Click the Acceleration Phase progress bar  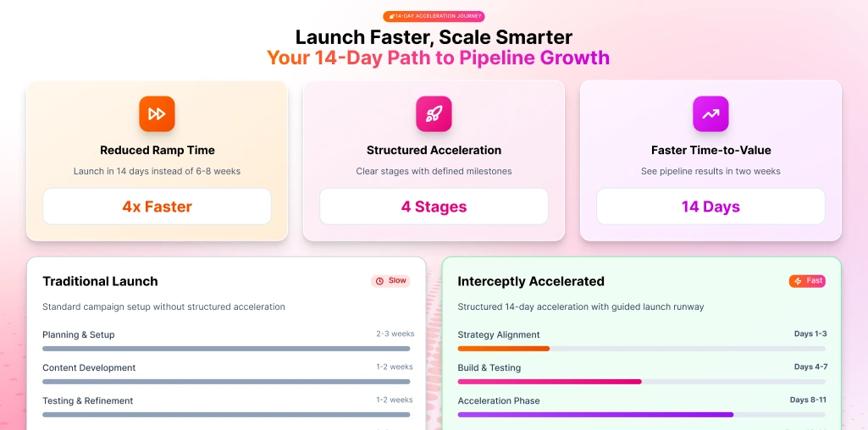pos(641,415)
